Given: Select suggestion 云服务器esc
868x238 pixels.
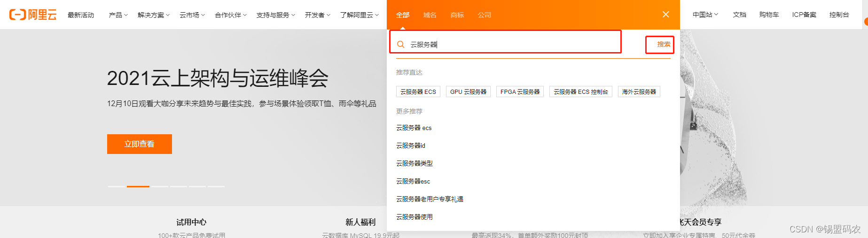Looking at the screenshot, I should coord(413,181).
